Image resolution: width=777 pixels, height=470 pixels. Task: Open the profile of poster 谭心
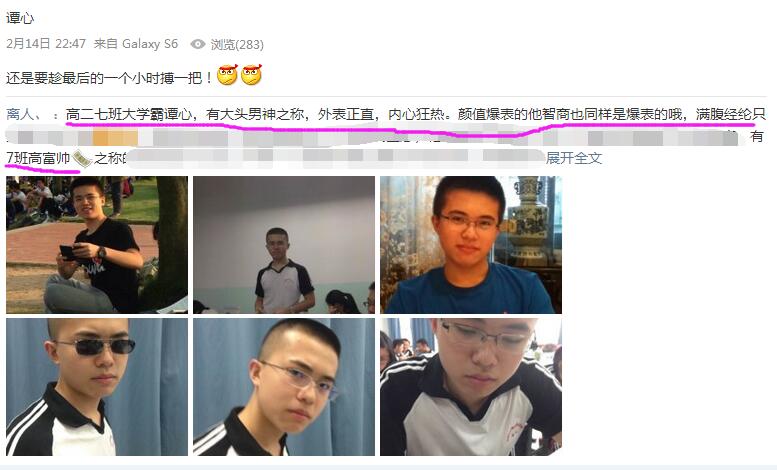coord(20,18)
